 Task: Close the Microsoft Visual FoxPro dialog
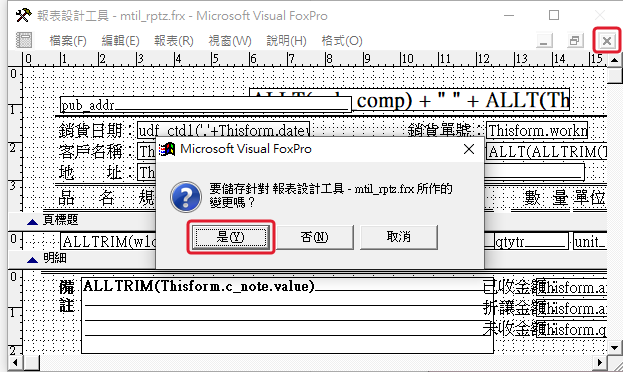click(469, 149)
